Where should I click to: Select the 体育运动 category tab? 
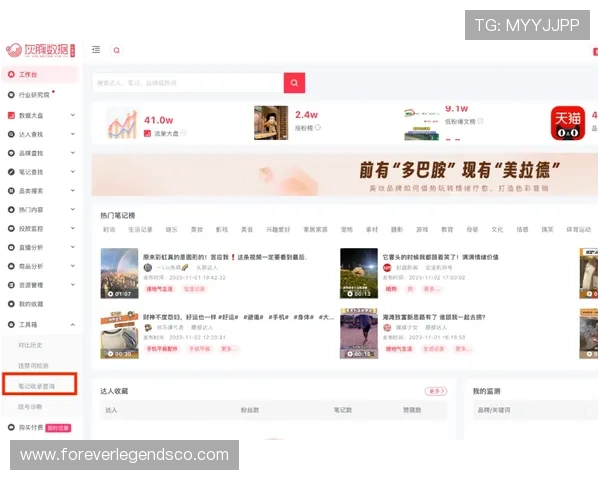[x=579, y=229]
